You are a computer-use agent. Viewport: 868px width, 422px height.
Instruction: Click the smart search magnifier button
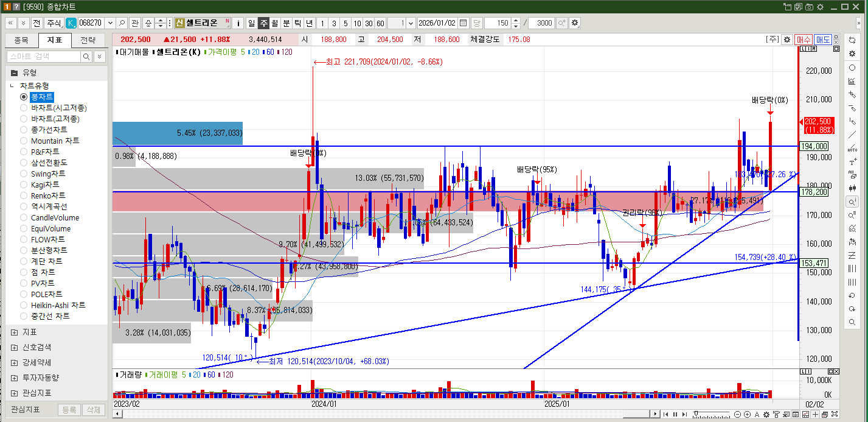86,56
